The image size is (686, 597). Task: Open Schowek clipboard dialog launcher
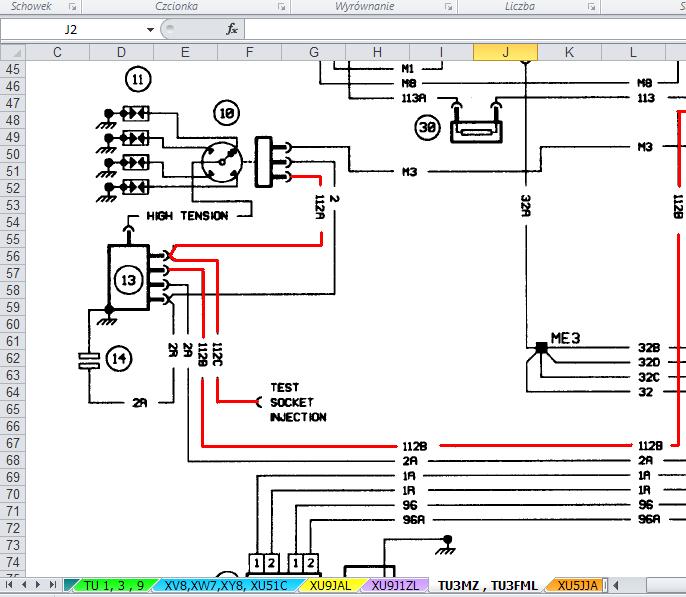coord(72,6)
